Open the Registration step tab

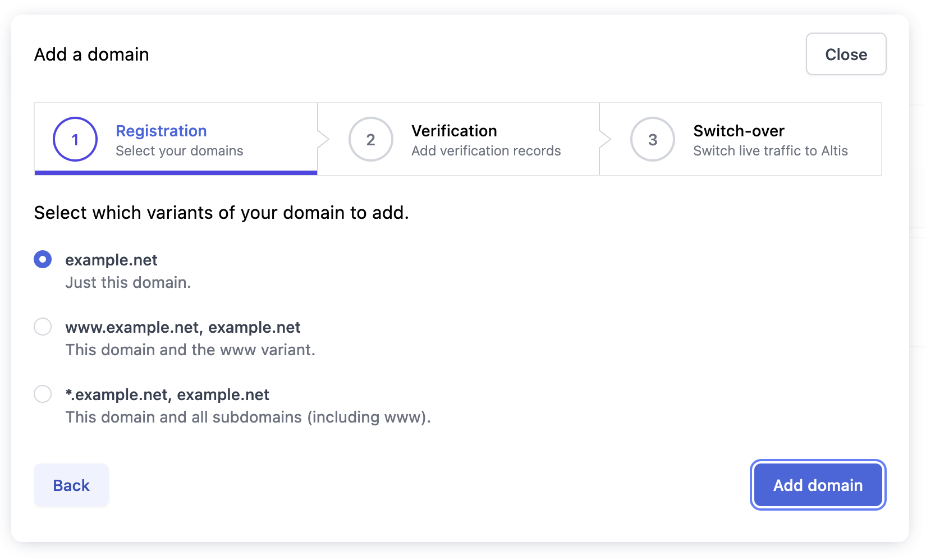coord(161,131)
